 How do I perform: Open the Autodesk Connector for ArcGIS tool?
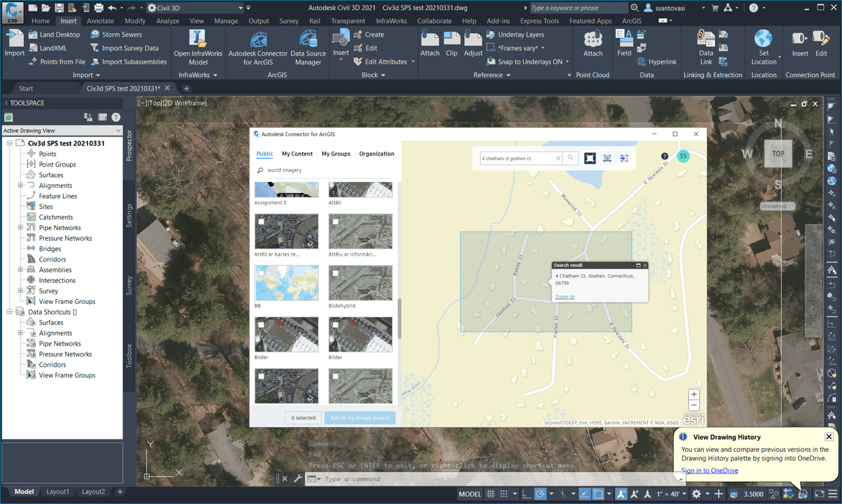(258, 47)
